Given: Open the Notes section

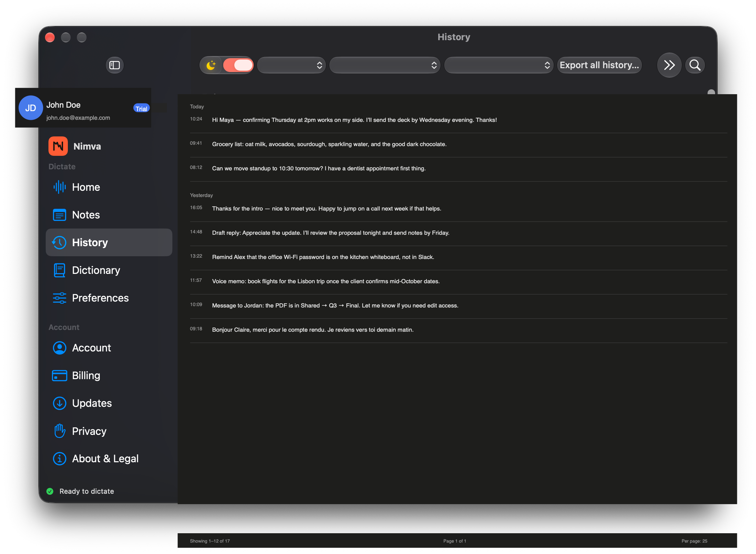Looking at the screenshot, I should pos(109,215).
